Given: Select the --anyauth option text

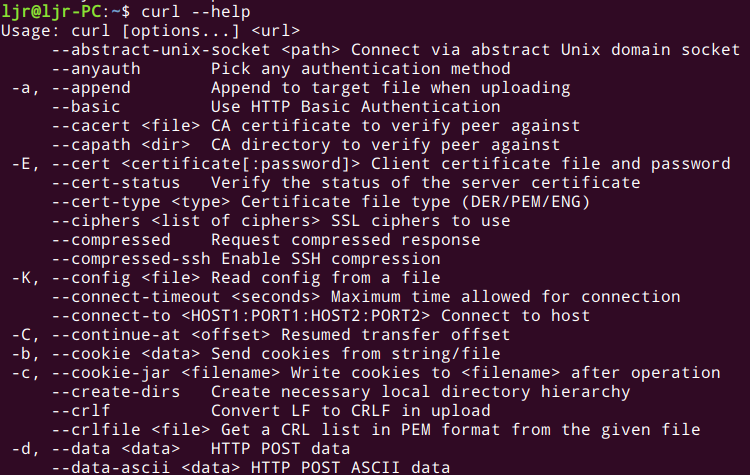Looking at the screenshot, I should (x=96, y=69).
